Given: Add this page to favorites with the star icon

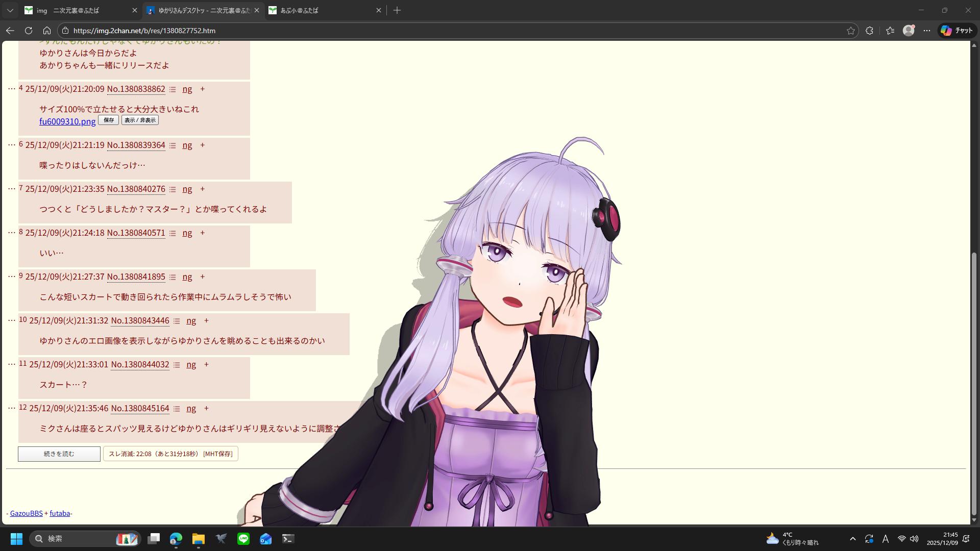Looking at the screenshot, I should click(x=850, y=31).
